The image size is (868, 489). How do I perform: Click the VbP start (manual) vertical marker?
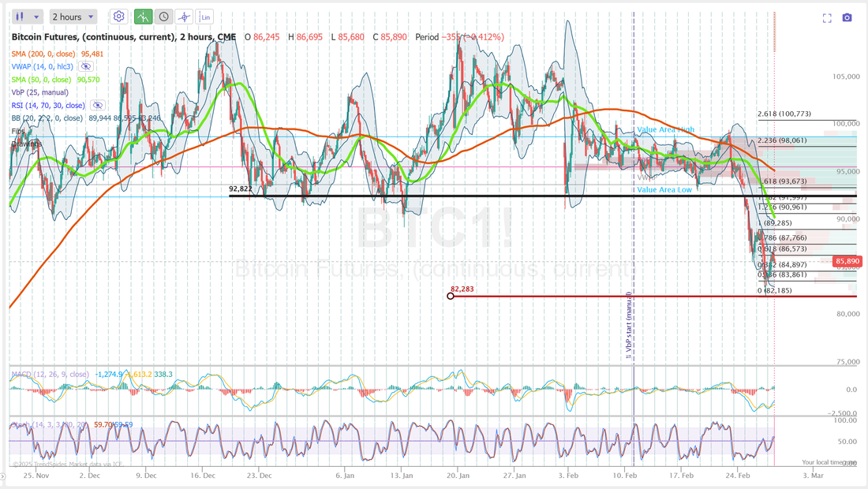click(630, 325)
